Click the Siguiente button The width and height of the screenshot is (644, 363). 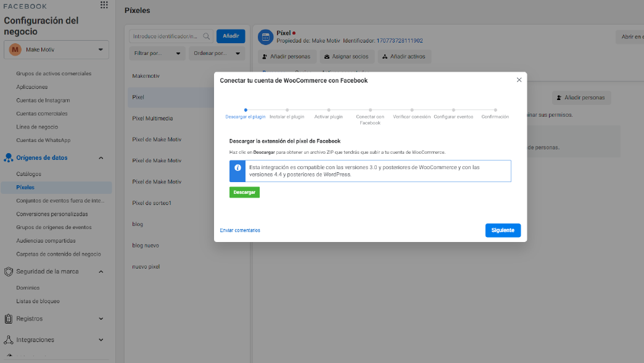503,230
